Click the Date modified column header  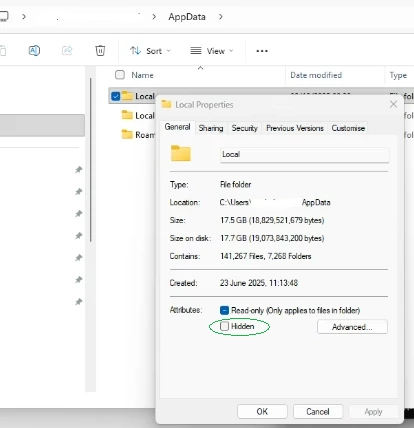[316, 75]
